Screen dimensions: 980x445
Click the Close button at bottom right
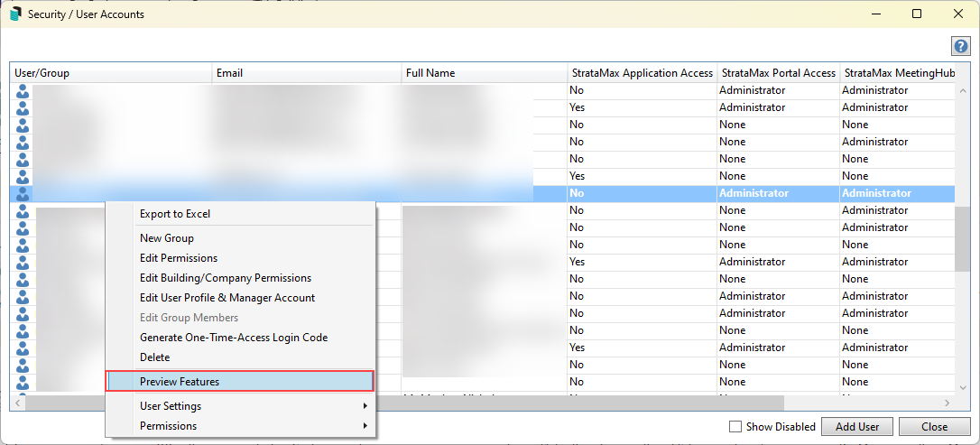click(x=934, y=427)
